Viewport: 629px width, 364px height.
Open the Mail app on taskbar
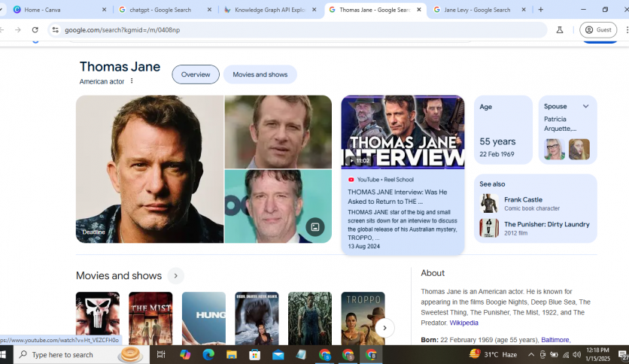tap(278, 355)
